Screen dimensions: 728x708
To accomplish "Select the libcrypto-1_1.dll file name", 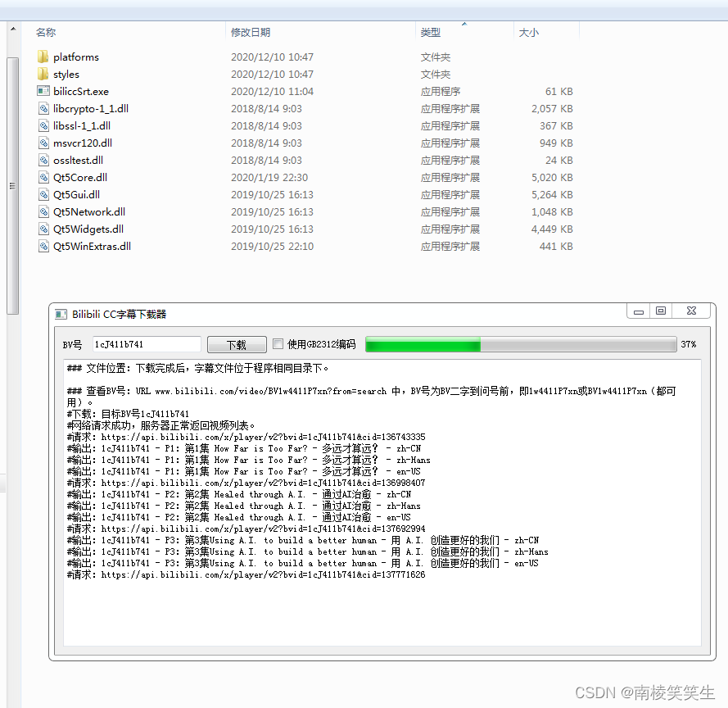I will pos(91,108).
